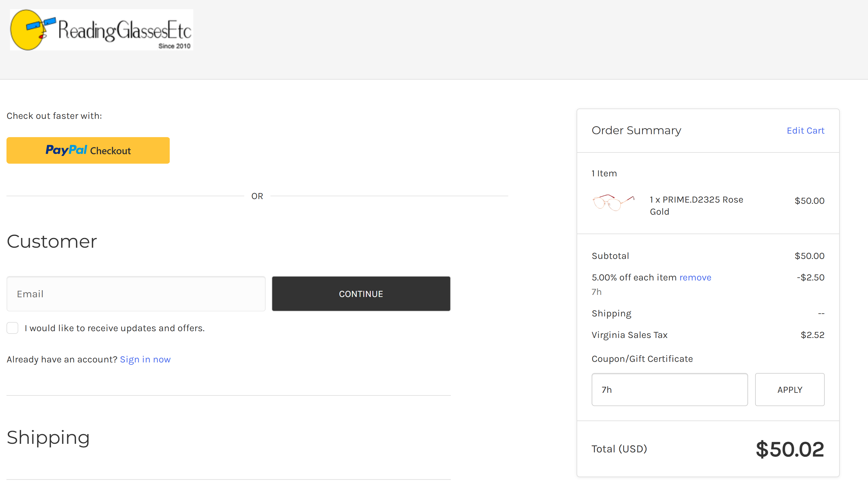Click the Shipping section heading

point(48,437)
